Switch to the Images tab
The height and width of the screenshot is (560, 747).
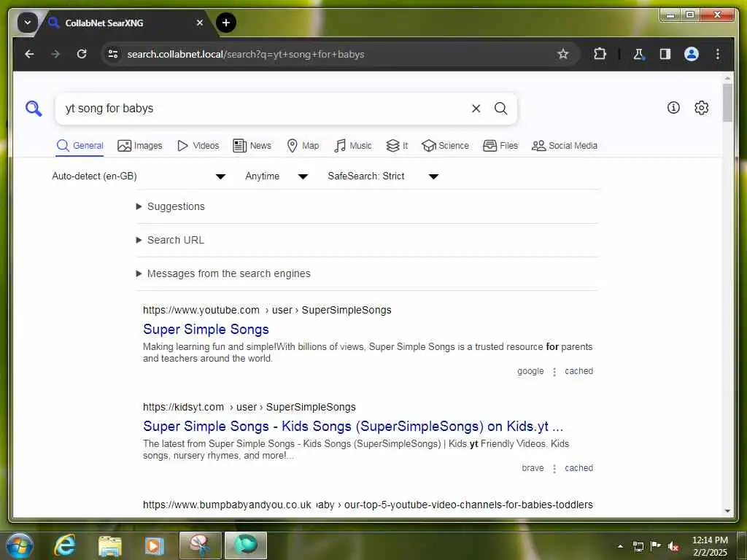pyautogui.click(x=139, y=146)
